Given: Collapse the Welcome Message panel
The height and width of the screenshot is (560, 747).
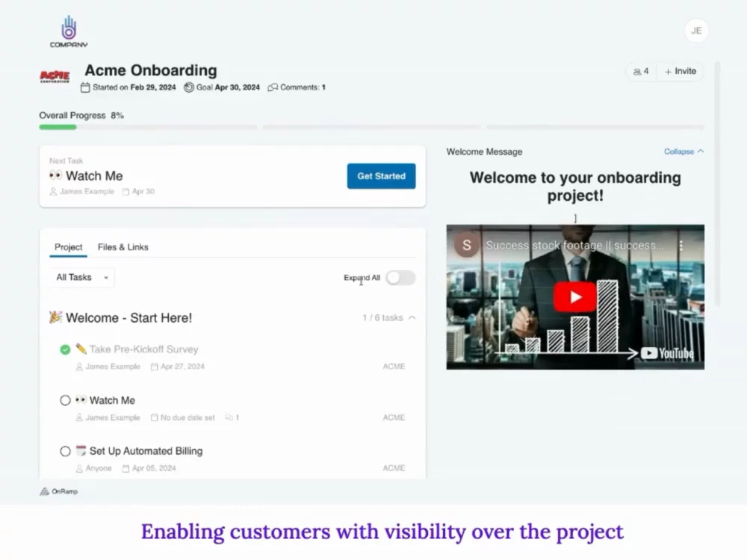Looking at the screenshot, I should point(684,152).
